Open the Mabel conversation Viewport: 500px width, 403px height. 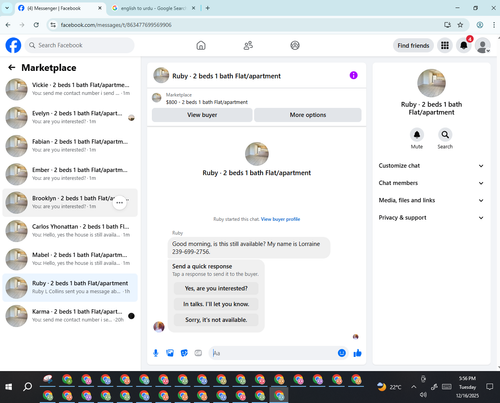[70, 259]
